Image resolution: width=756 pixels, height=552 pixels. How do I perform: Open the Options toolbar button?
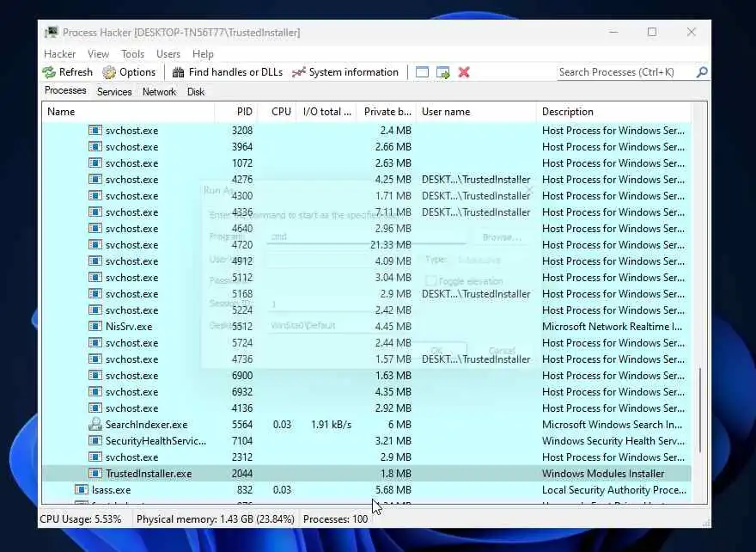129,72
